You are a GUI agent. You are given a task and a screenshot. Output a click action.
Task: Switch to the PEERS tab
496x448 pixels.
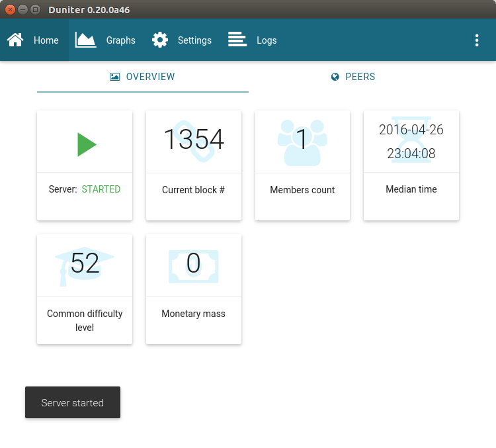point(353,77)
